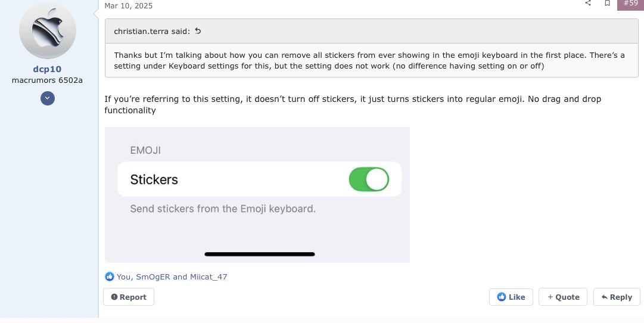This screenshot has width=644, height=323.
Task: Expand user details with the blue chevron
Action: (48, 98)
